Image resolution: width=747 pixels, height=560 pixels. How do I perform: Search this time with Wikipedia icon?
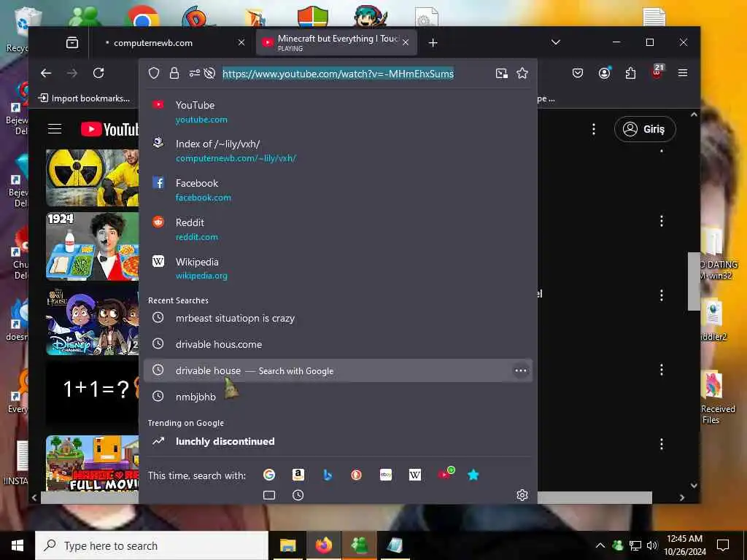point(415,475)
